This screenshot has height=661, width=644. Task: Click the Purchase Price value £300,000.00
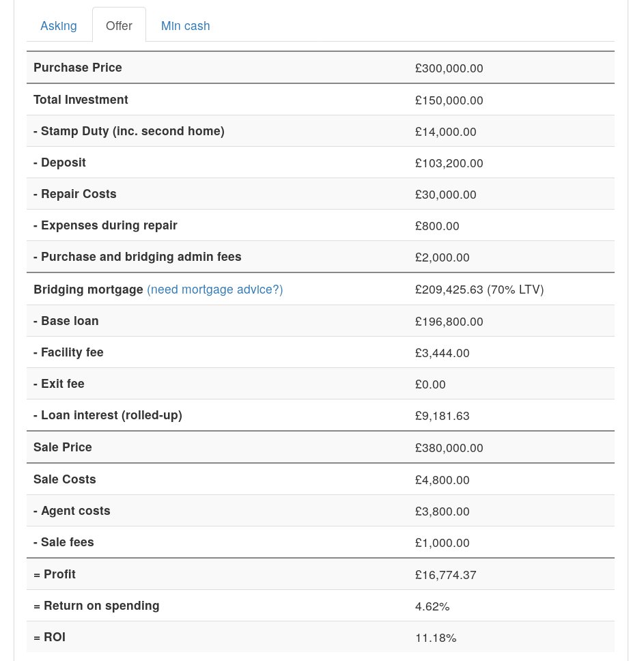(x=449, y=68)
